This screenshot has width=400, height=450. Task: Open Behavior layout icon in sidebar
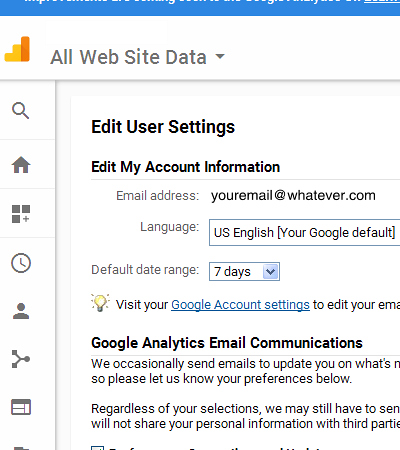pyautogui.click(x=21, y=407)
